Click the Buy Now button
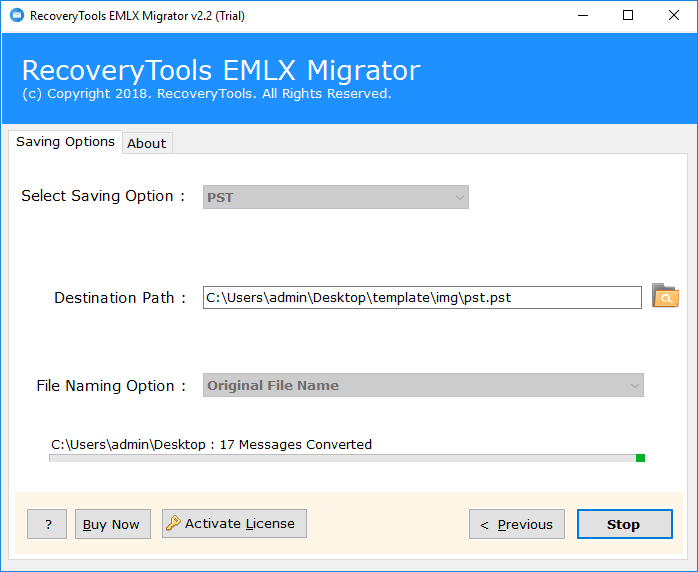698x572 pixels. click(x=113, y=524)
